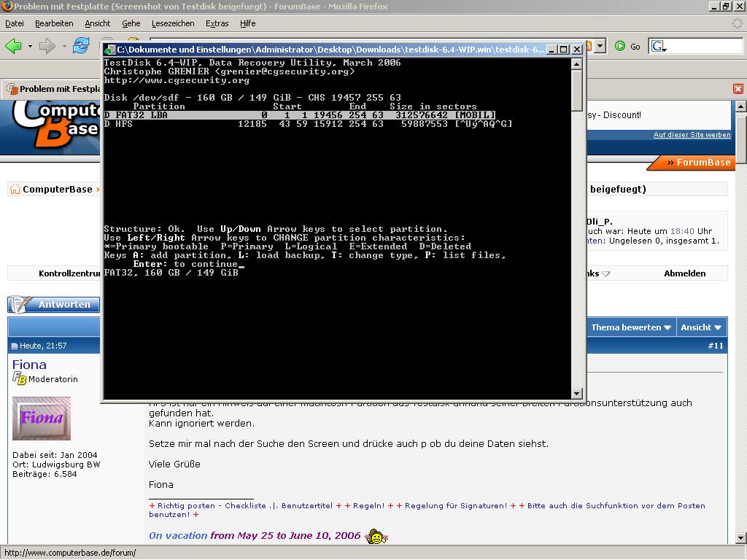
Task: Open the Datei menu
Action: [15, 23]
